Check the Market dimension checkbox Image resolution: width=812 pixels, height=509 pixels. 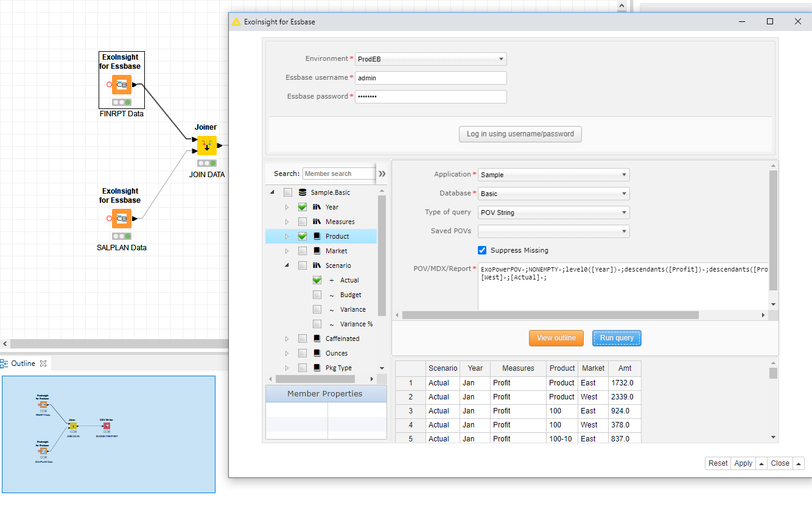pyautogui.click(x=303, y=251)
